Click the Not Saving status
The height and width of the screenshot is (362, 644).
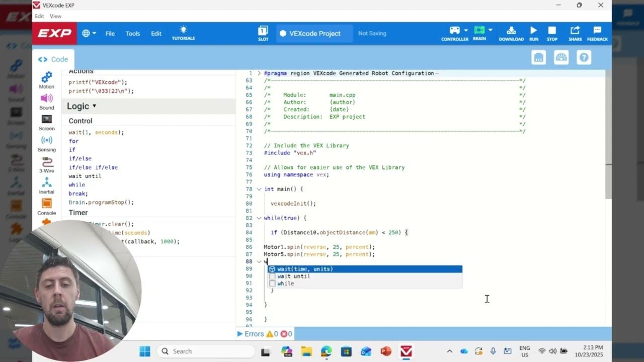coord(372,33)
